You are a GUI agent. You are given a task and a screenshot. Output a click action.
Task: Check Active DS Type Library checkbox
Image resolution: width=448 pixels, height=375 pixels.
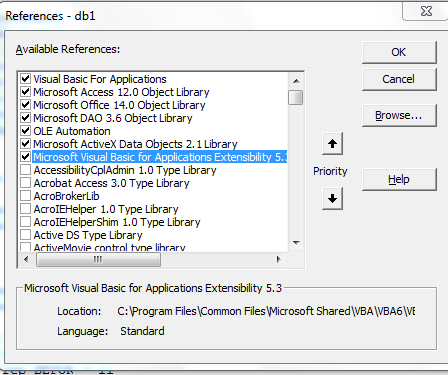tap(25, 235)
